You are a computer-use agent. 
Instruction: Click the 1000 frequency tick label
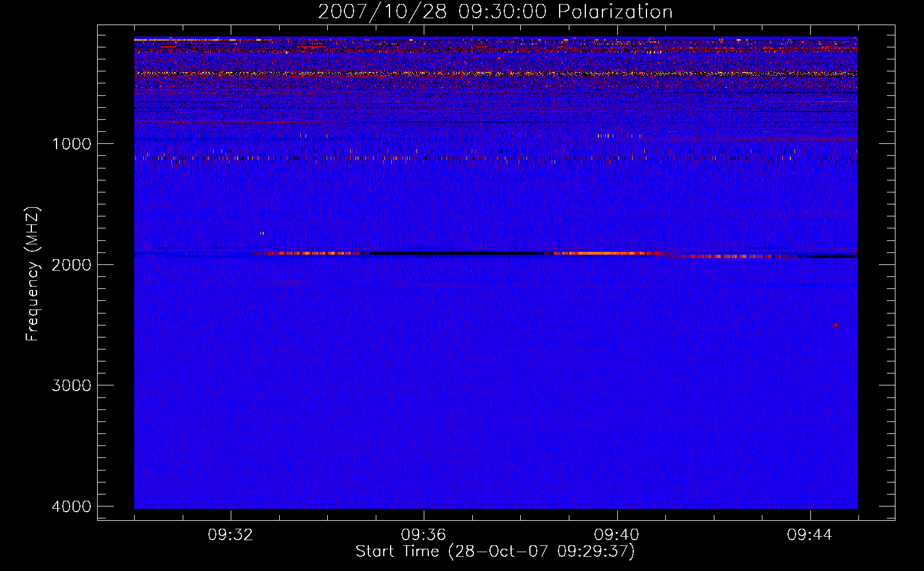point(71,143)
